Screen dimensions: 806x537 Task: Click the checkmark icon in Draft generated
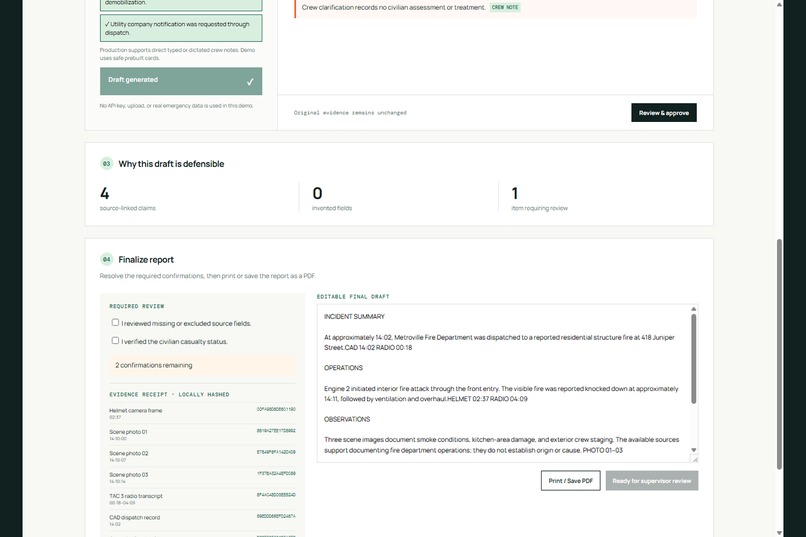pos(250,82)
